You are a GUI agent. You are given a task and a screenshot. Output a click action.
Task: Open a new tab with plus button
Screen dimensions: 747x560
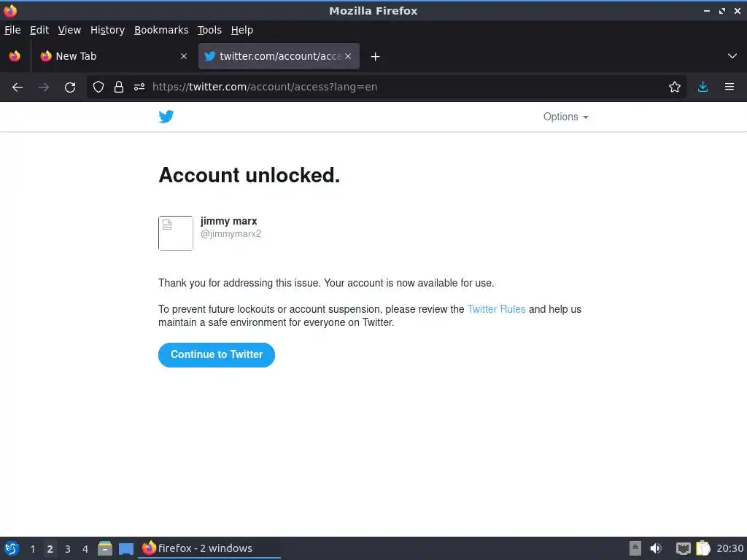(376, 57)
